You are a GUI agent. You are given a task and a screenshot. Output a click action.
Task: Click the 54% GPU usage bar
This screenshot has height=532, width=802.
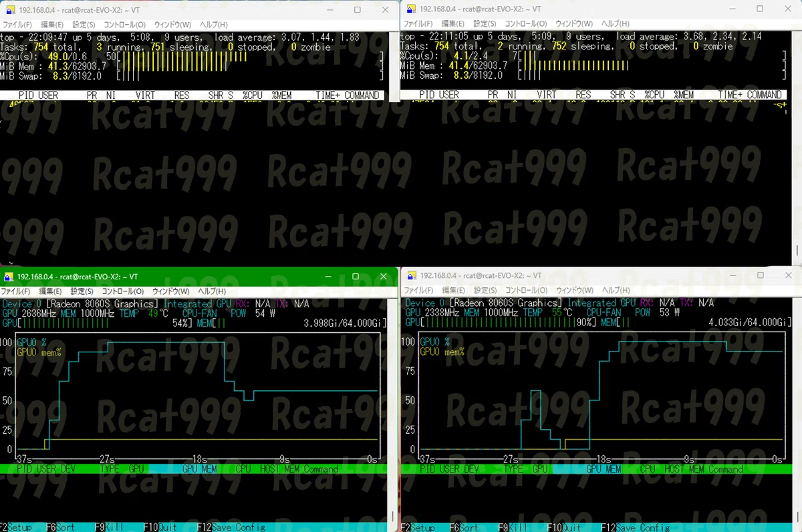pos(98,323)
